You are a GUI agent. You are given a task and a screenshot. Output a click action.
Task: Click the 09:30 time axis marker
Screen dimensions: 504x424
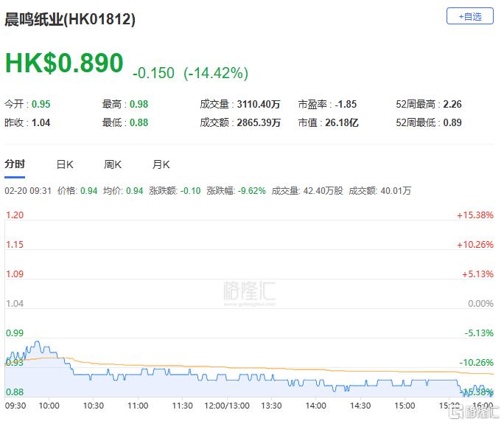point(15,406)
